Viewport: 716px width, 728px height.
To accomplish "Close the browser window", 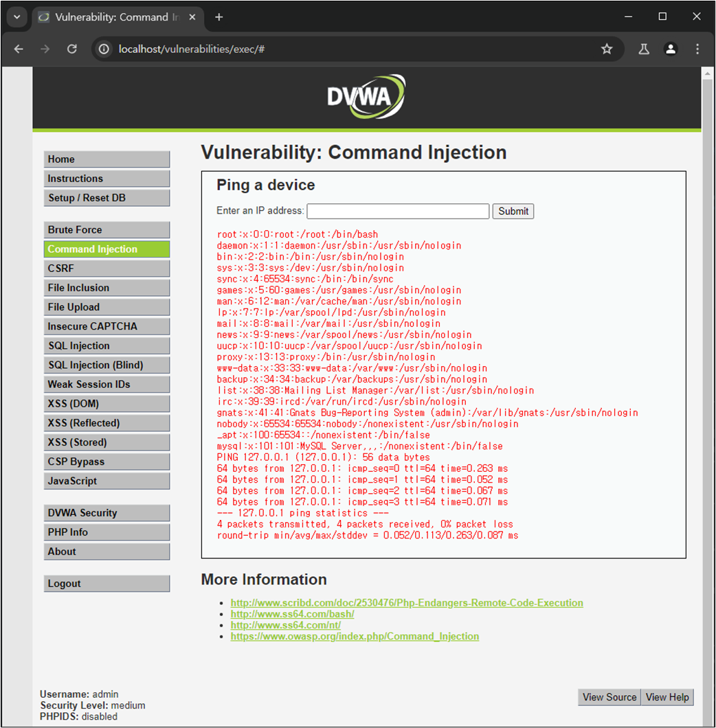I will pos(697,16).
